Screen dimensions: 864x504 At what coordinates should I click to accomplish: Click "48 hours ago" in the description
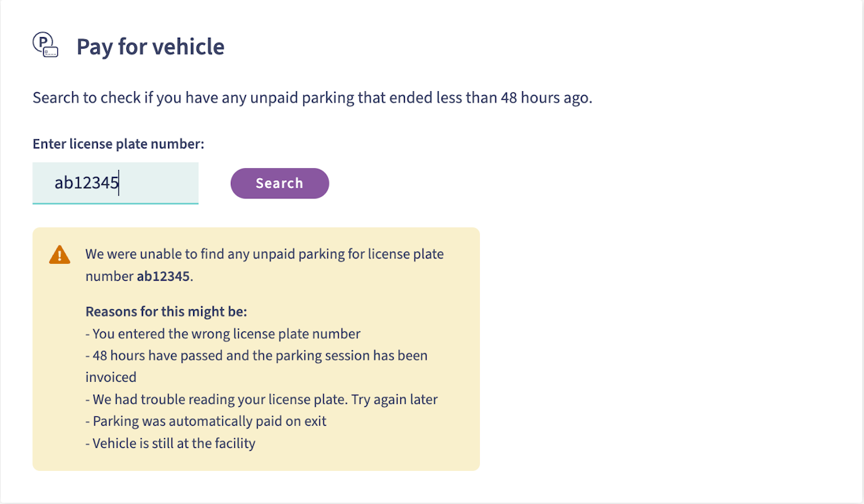coord(545,98)
